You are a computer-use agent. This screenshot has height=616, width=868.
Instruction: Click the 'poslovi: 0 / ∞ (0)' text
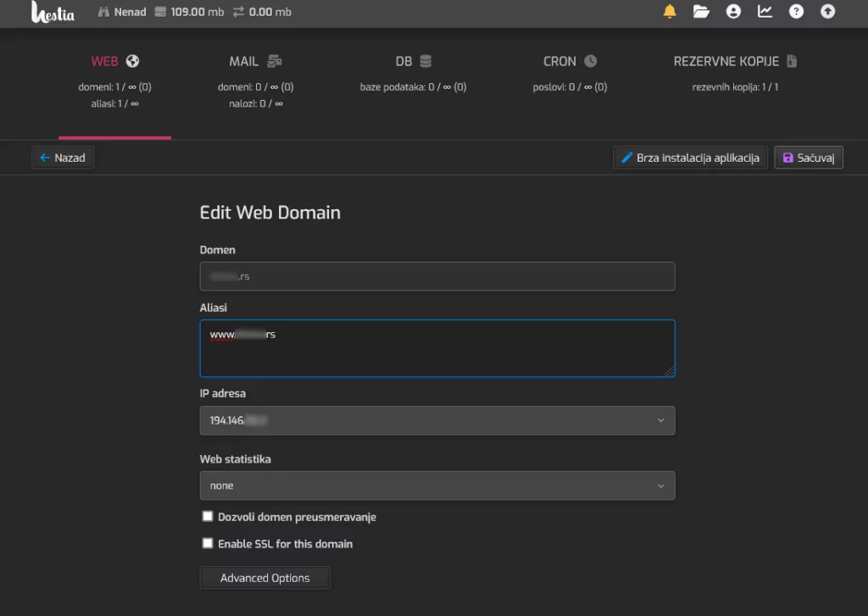570,87
